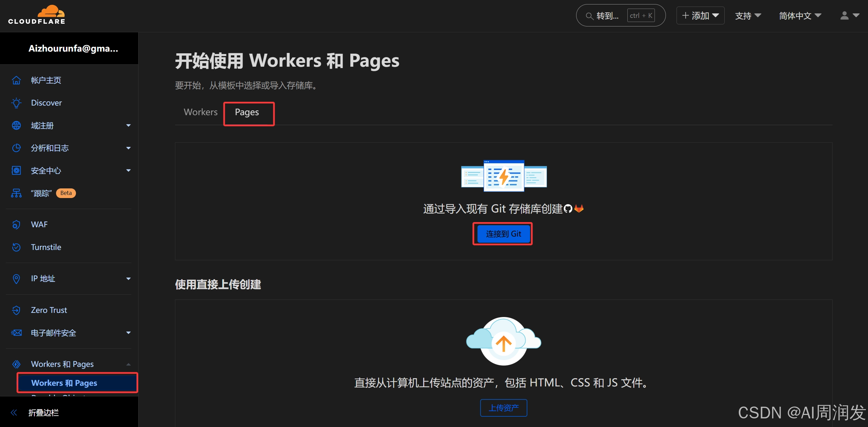Click the Turnstile icon in sidebar
This screenshot has height=427, width=868.
(x=16, y=247)
